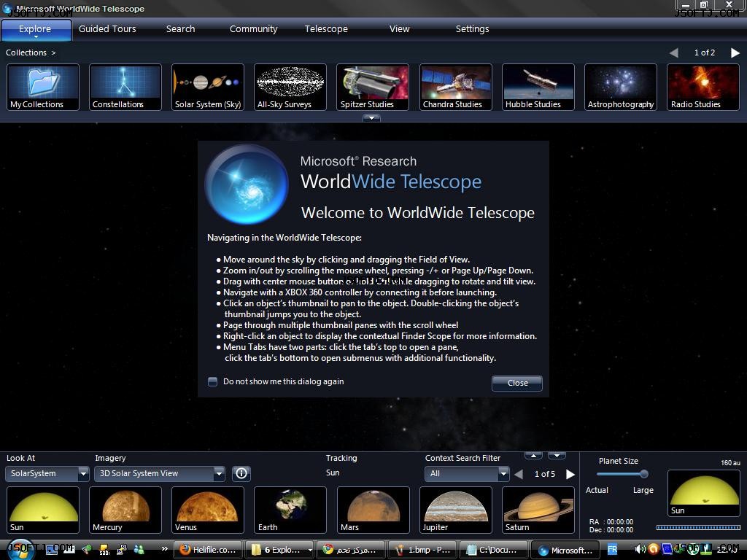Open the My Collections folder thumbnail

tap(43, 87)
